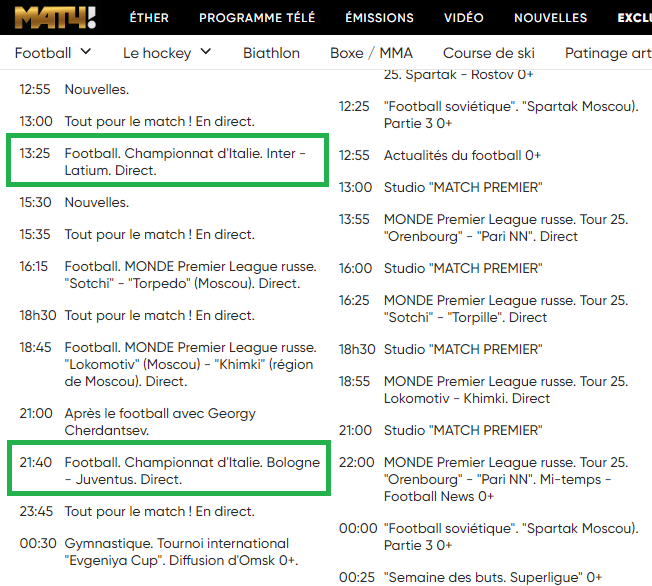Click 22:00 Orenbourg – Pari NN Mi-temps
Viewport: 652px width, 586px height.
click(483, 480)
